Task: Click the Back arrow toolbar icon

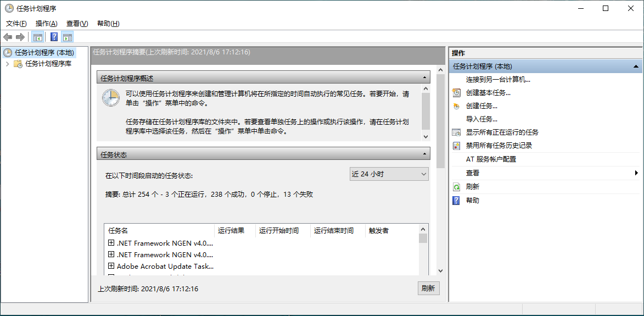Action: pyautogui.click(x=8, y=37)
